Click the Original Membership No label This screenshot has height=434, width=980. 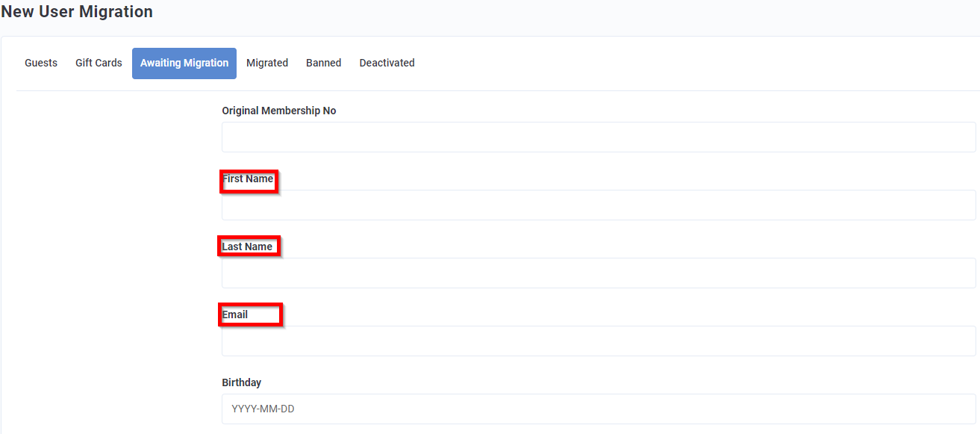(x=279, y=110)
